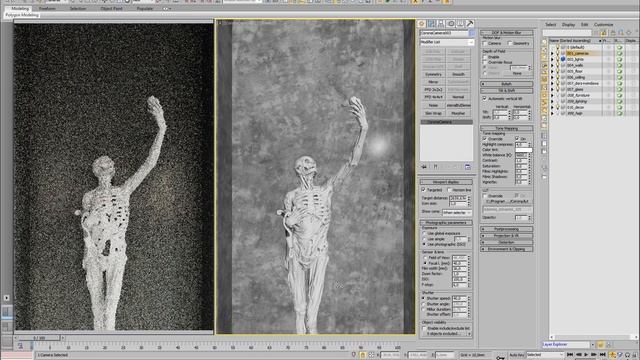Expand the Postprocessing rollout
640x360 pixels.
(x=507, y=229)
